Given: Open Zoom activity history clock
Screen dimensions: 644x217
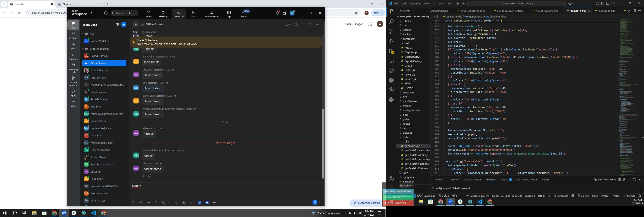Looking at the screenshot, I should coord(106,13).
